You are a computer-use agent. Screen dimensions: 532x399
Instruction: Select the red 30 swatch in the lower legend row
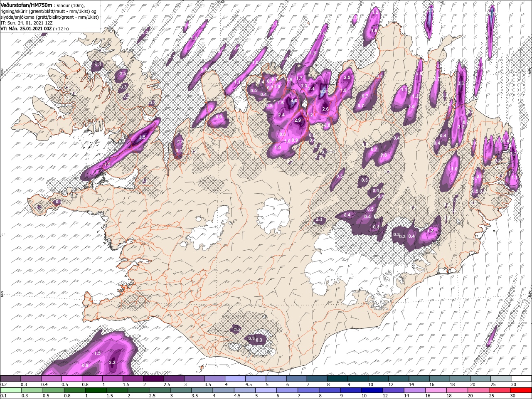[521, 390]
